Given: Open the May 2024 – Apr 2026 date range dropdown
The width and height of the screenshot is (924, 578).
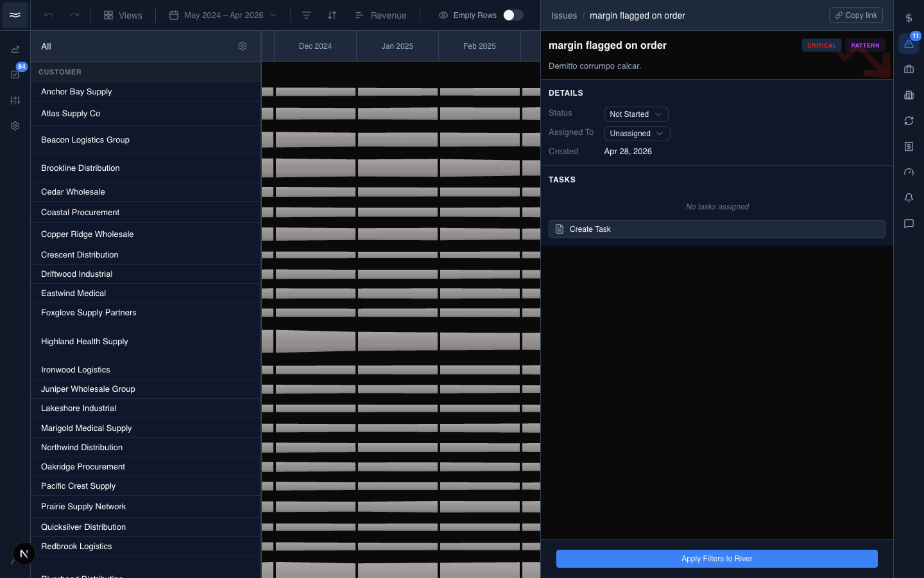Looking at the screenshot, I should (x=223, y=15).
